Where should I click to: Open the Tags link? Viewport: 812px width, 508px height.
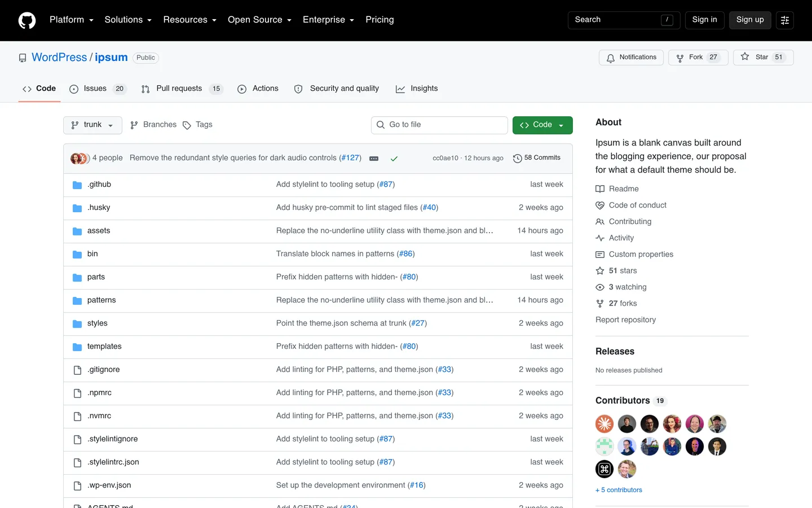click(x=197, y=125)
